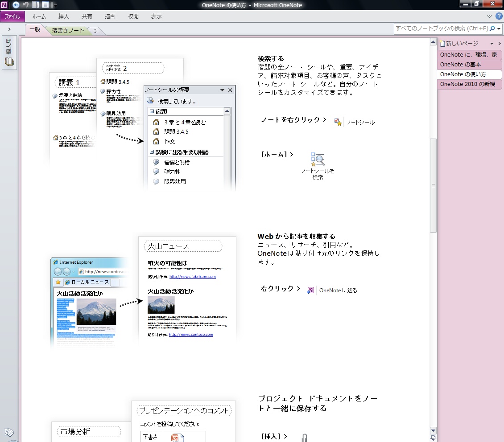Viewport: 504px width, 442px height.
Task: Open OneNote Help with the question mark
Action: pos(499,16)
